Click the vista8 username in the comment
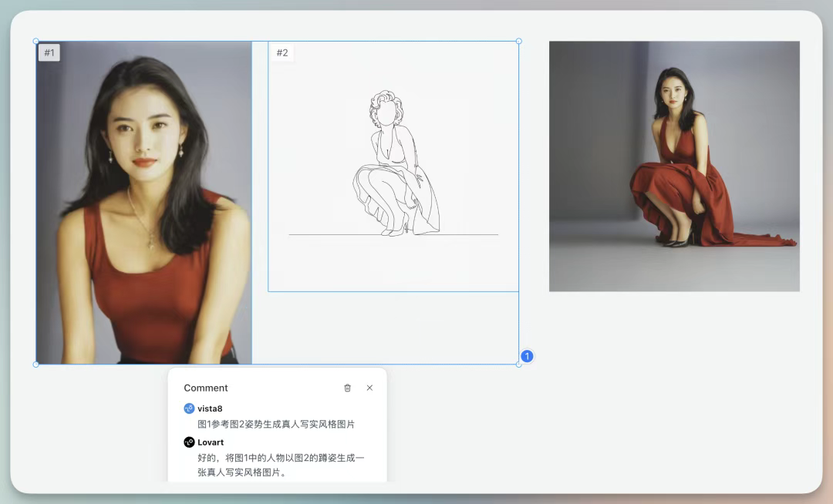This screenshot has width=833, height=504. pyautogui.click(x=210, y=408)
